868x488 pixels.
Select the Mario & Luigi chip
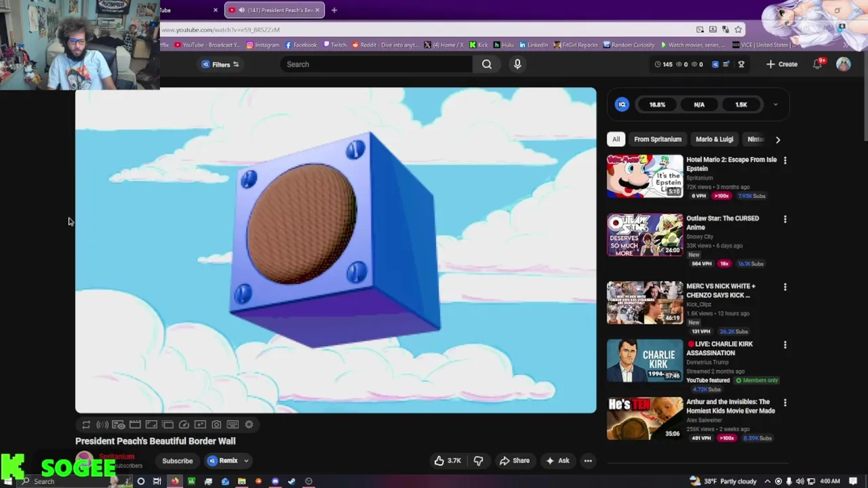[714, 140]
